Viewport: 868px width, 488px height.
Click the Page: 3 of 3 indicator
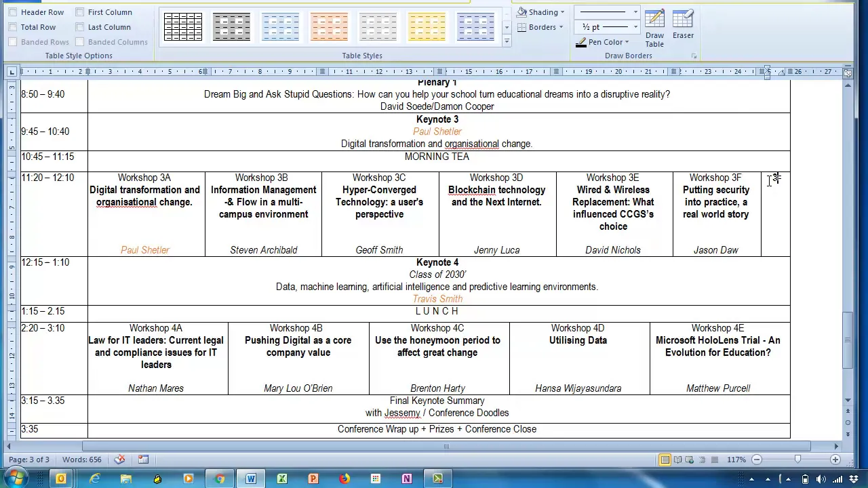pos(29,460)
